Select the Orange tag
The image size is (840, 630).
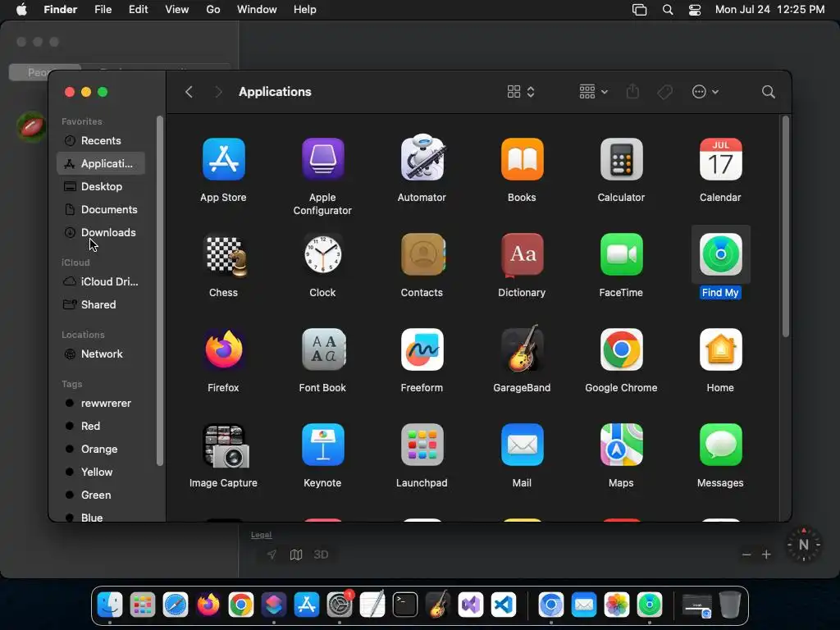coord(101,450)
